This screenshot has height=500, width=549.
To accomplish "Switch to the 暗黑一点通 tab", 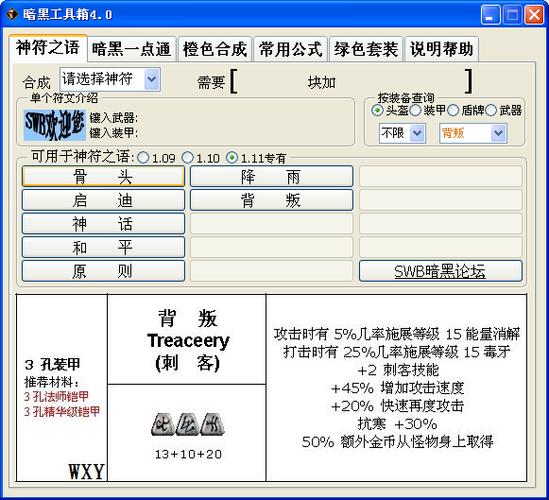I will click(x=131, y=49).
